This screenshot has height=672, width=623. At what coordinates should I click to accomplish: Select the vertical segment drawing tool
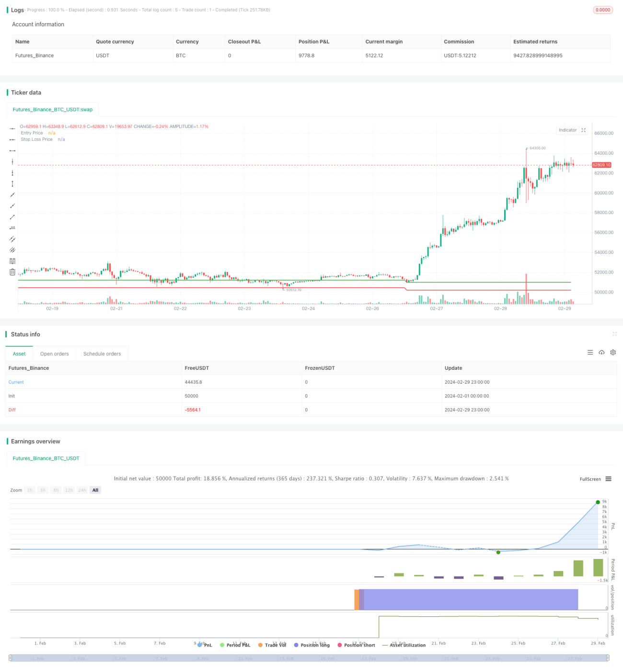pyautogui.click(x=12, y=183)
